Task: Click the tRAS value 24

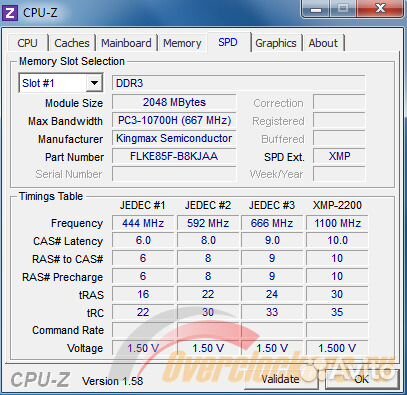Action: coord(272,294)
